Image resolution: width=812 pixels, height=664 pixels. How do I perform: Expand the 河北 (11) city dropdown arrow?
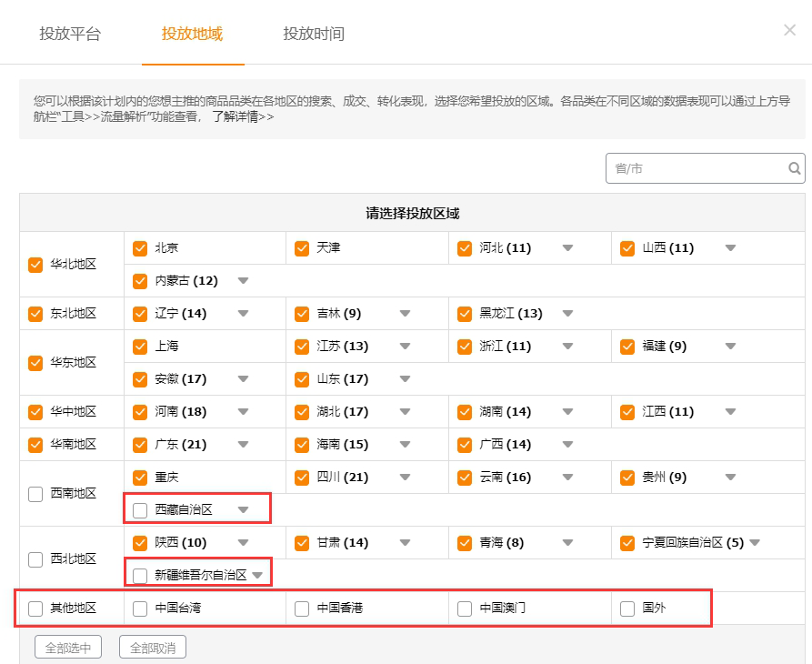567,248
